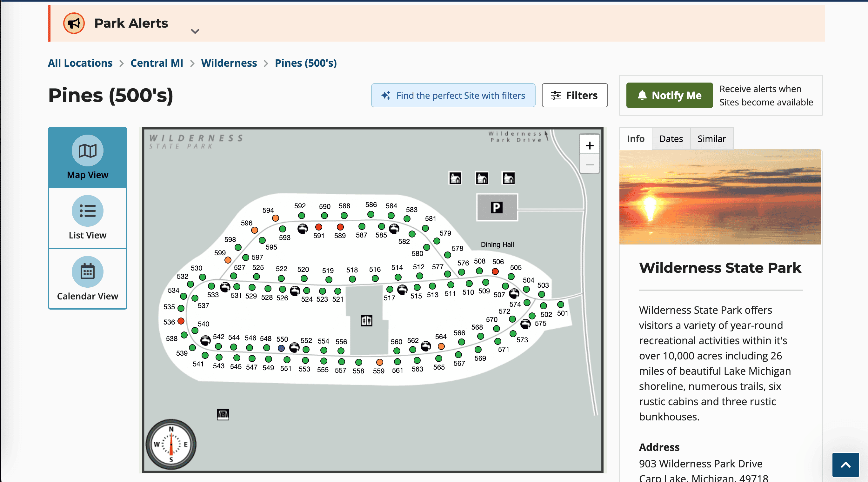This screenshot has height=482, width=868.
Task: Click the sunset park photo
Action: point(720,197)
